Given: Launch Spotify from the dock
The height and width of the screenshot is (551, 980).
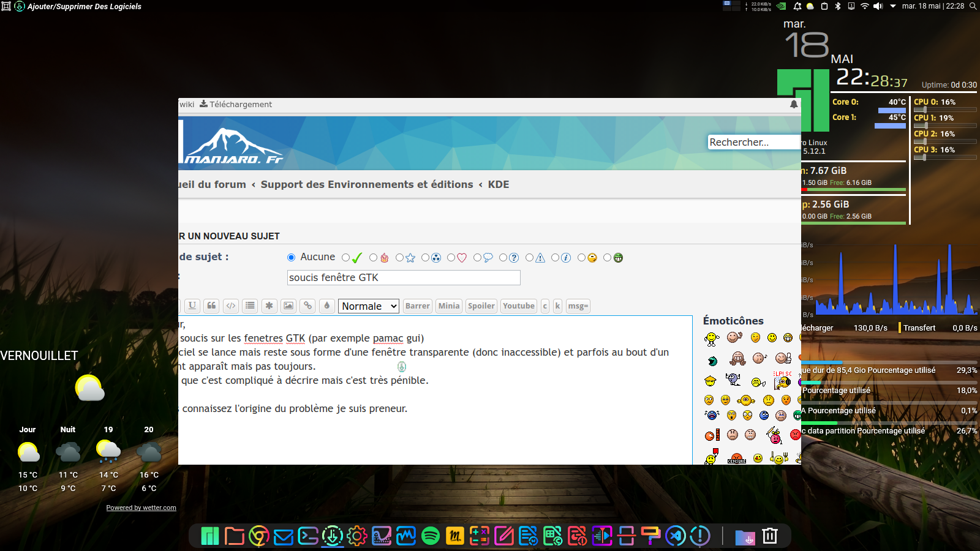Looking at the screenshot, I should point(431,536).
